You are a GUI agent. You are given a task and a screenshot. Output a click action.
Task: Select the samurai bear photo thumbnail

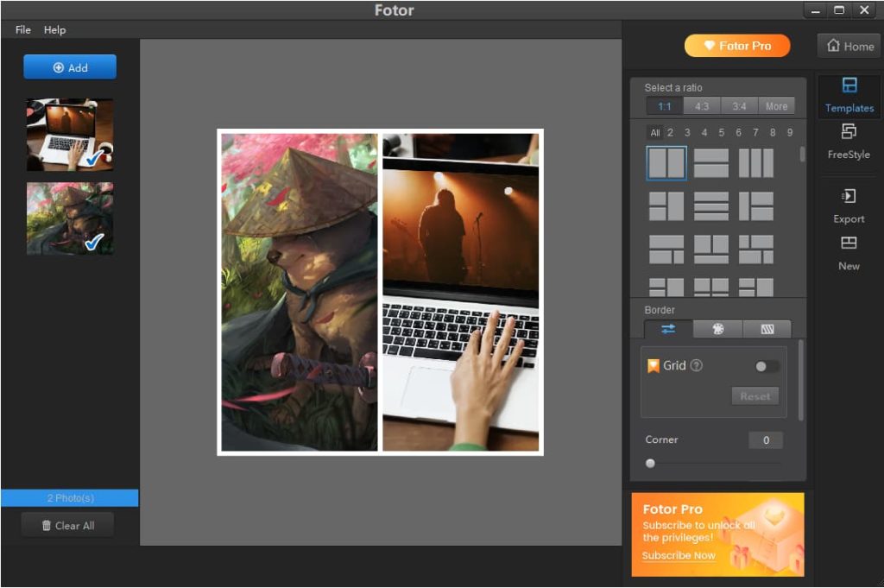(70, 218)
